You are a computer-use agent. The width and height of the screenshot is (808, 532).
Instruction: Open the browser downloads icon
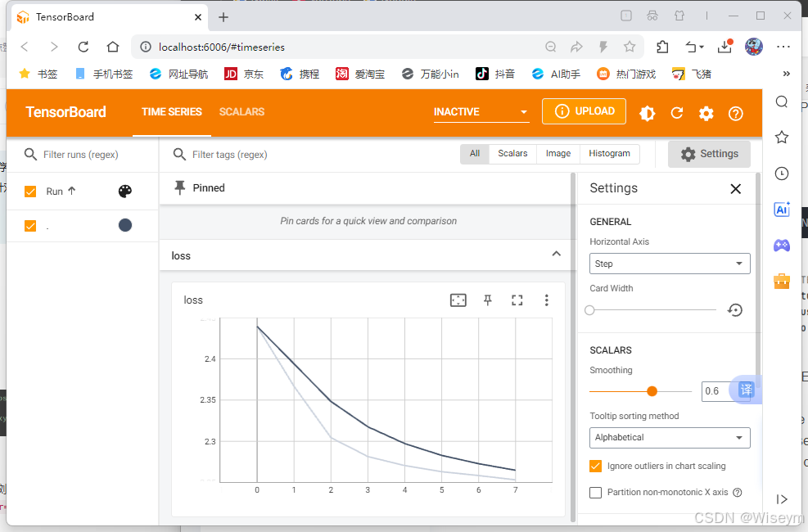[x=725, y=47]
